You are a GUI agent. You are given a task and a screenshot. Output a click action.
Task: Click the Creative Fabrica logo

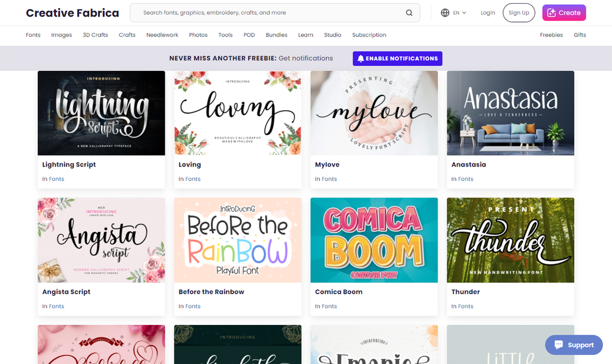pyautogui.click(x=72, y=12)
